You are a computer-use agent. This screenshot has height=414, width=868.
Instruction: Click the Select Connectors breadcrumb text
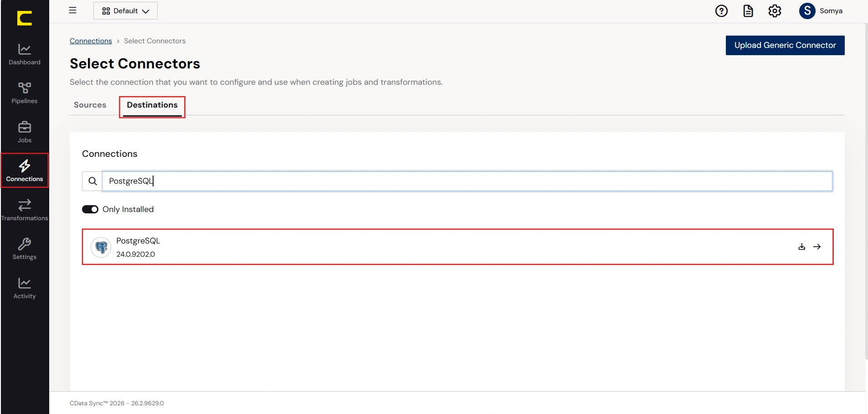click(x=155, y=41)
